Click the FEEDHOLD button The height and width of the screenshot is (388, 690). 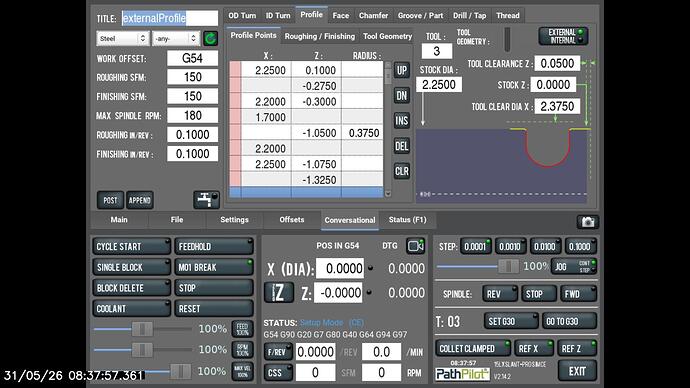coord(214,246)
